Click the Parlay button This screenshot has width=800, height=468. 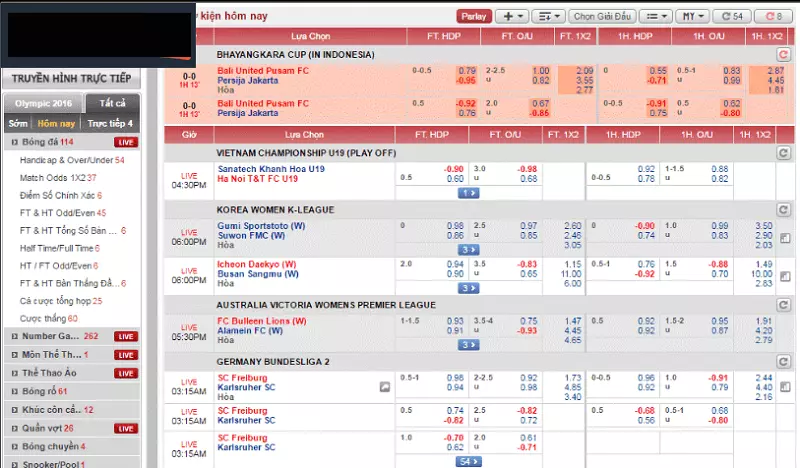(x=473, y=16)
